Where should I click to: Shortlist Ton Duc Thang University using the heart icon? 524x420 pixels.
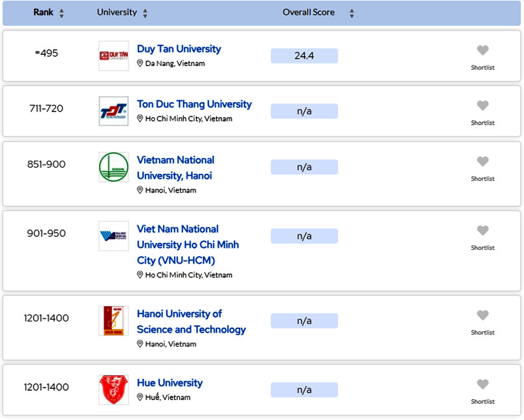pos(483,106)
